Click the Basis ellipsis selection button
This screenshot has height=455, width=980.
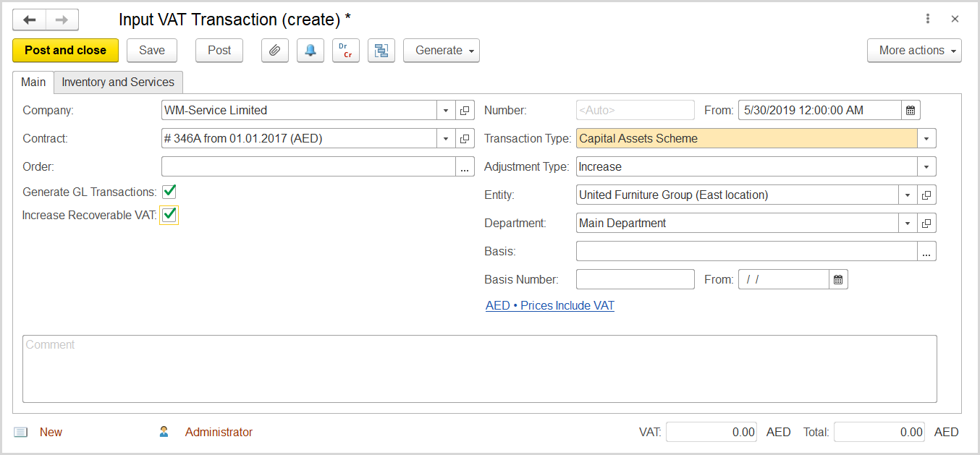point(927,252)
